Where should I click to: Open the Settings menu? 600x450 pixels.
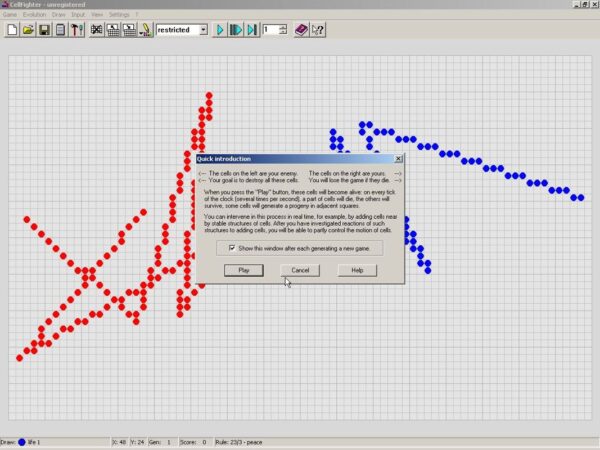pos(119,15)
